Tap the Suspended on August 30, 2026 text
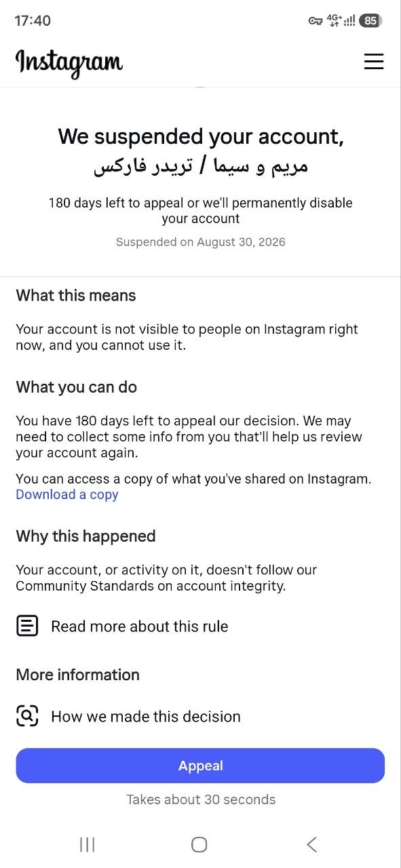Image resolution: width=401 pixels, height=868 pixels. 201,242
